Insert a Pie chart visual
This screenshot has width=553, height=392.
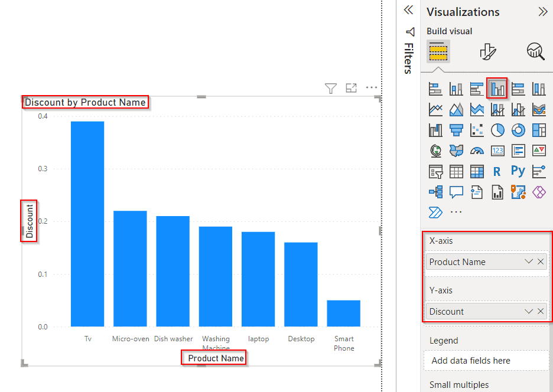[x=497, y=130]
